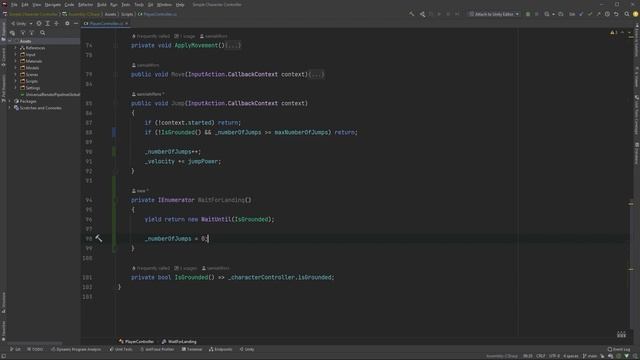Open the File menu
640x360 pixels.
coord(14,4)
